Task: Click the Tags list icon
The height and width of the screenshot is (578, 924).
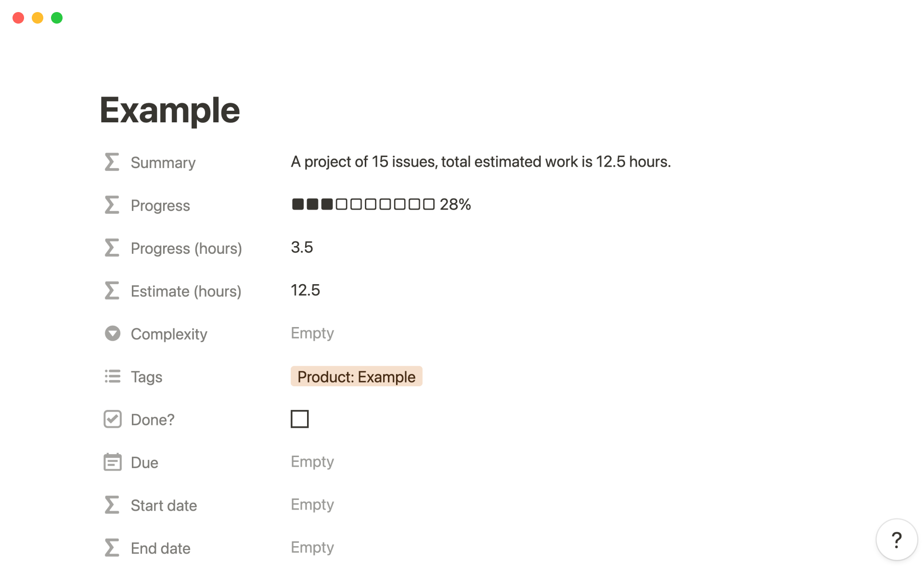Action: click(112, 376)
